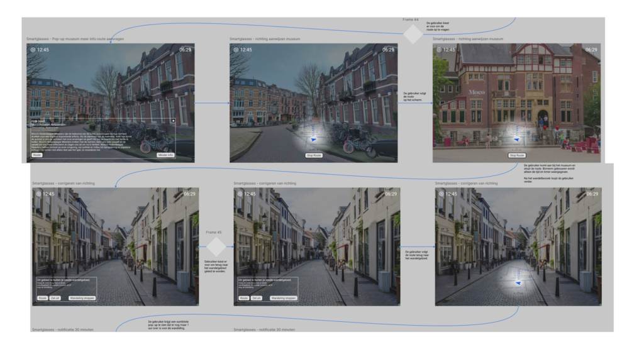Image resolution: width=644 pixels, height=359 pixels.
Task: Click the clock icon in the museum info pop-up frame
Action: pyautogui.click(x=33, y=50)
